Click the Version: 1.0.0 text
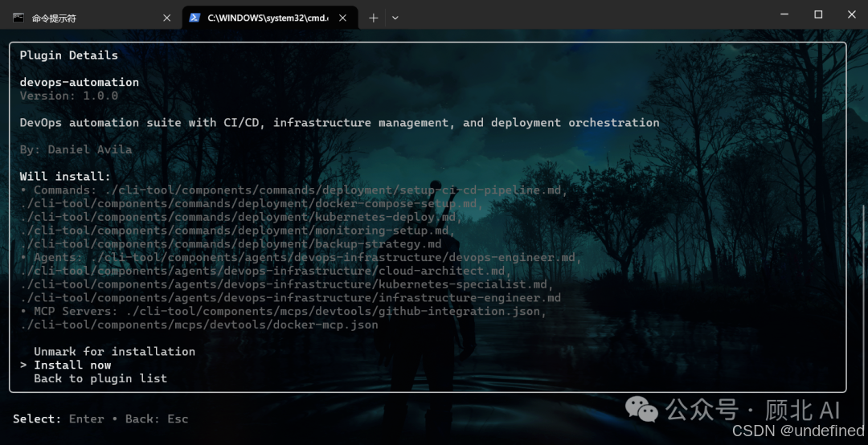Viewport: 868px width, 445px height. [x=68, y=96]
